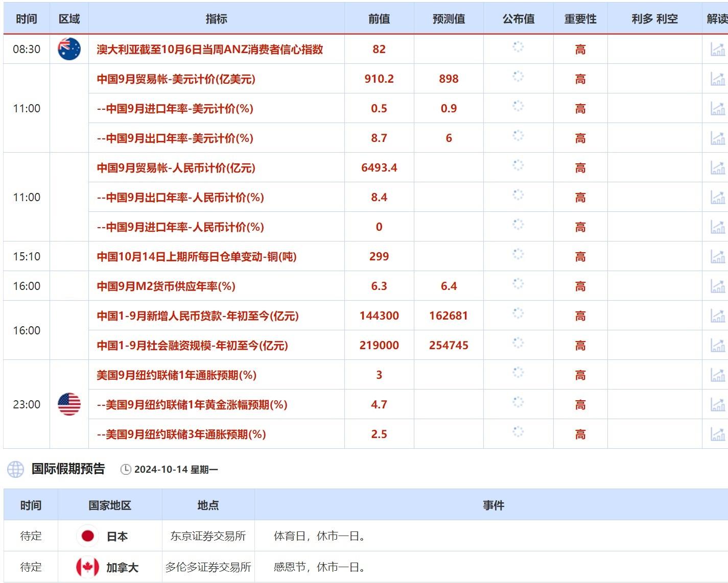
Task: Click the loading spinner in ANZ row 公布值 cell
Action: [x=518, y=47]
